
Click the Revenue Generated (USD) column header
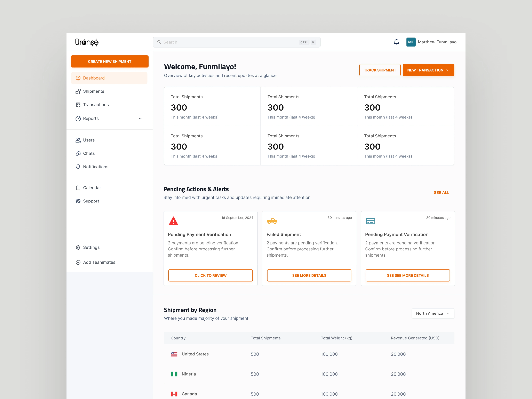point(415,338)
